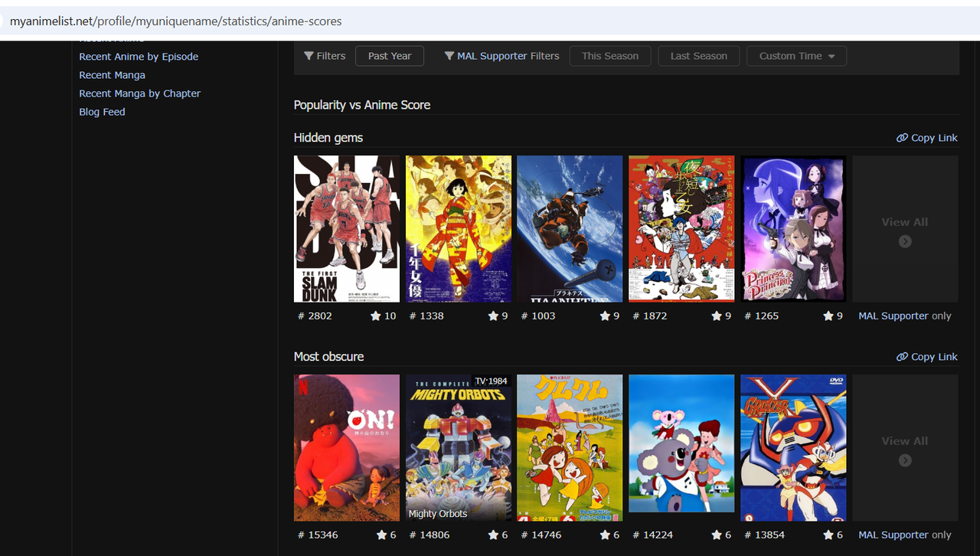Open the koala poster ranked # 14224
980x556 pixels.
click(681, 443)
